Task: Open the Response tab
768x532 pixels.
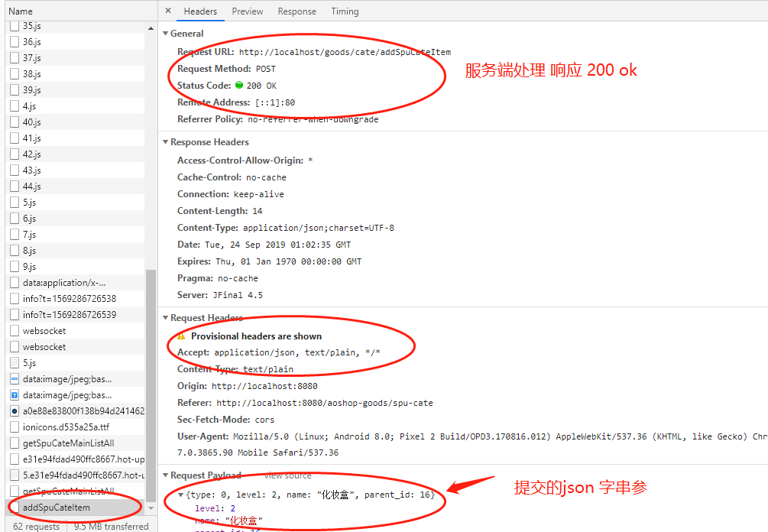Action: (x=297, y=11)
